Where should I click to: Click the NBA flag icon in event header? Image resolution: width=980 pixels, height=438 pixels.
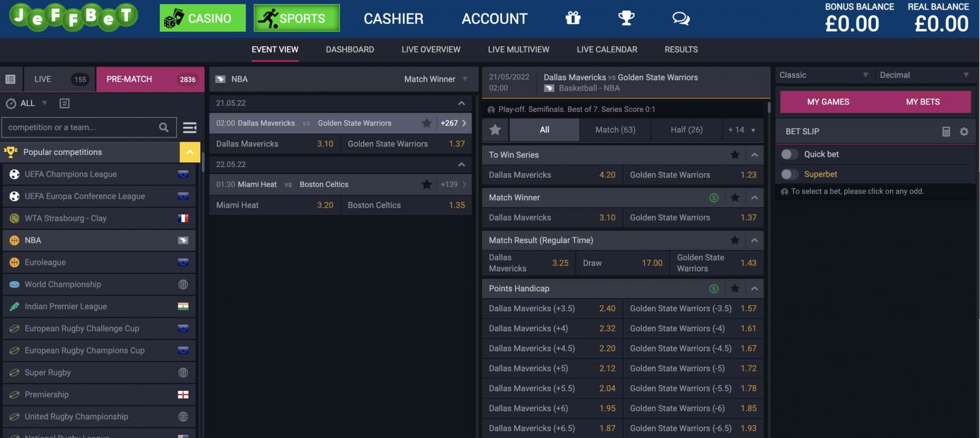pyautogui.click(x=549, y=88)
